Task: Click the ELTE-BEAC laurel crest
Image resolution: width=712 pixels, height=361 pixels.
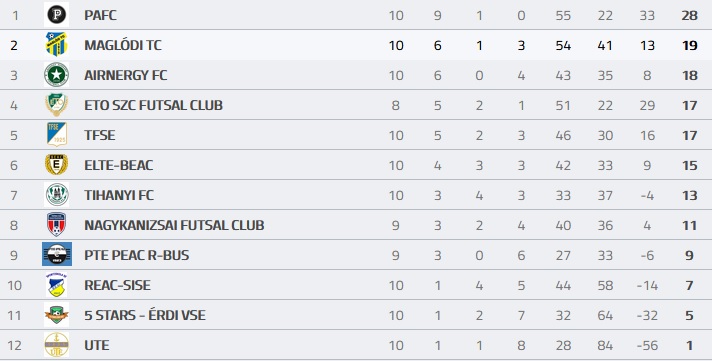Action: (x=57, y=165)
